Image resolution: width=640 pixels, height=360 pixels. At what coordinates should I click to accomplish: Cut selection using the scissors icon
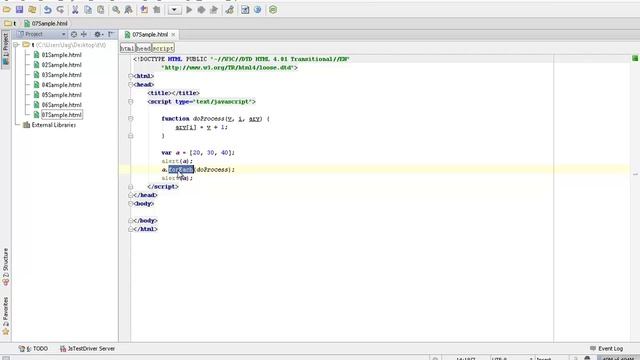click(x=75, y=9)
